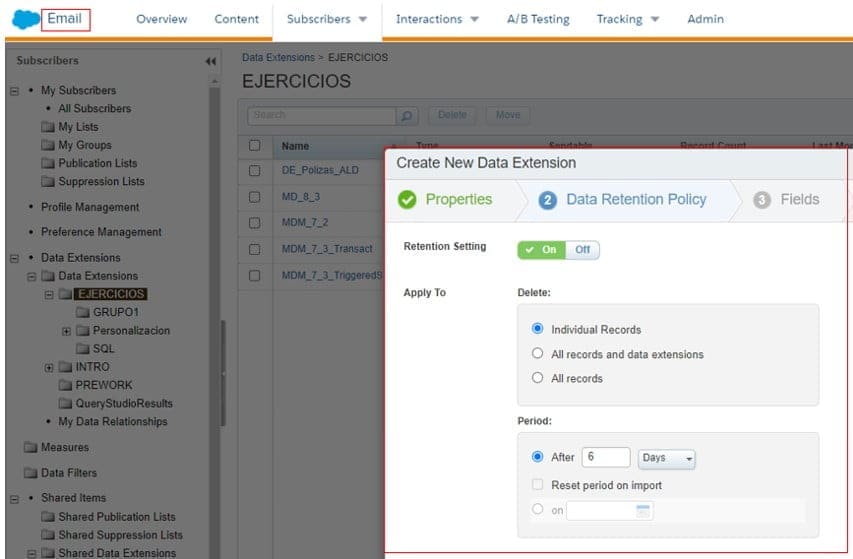This screenshot has width=853, height=559.
Task: Click the Salesforce cloud logo icon
Action: [25, 19]
